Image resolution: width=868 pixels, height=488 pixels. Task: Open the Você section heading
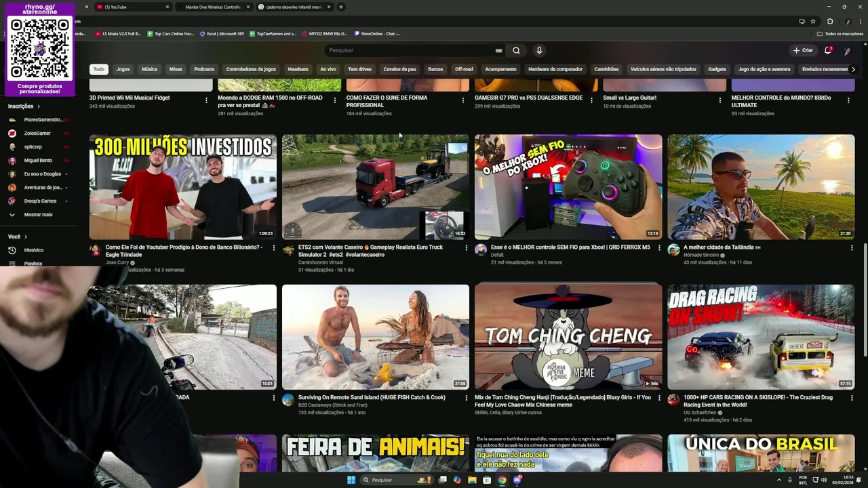17,237
